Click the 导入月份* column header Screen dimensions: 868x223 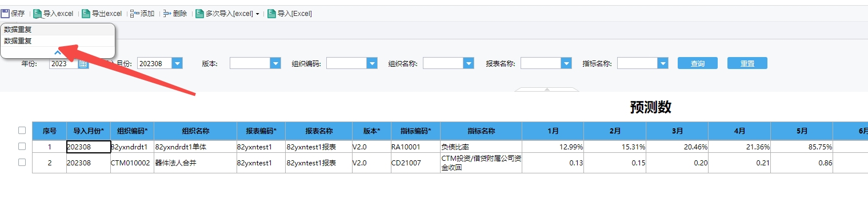coord(88,131)
